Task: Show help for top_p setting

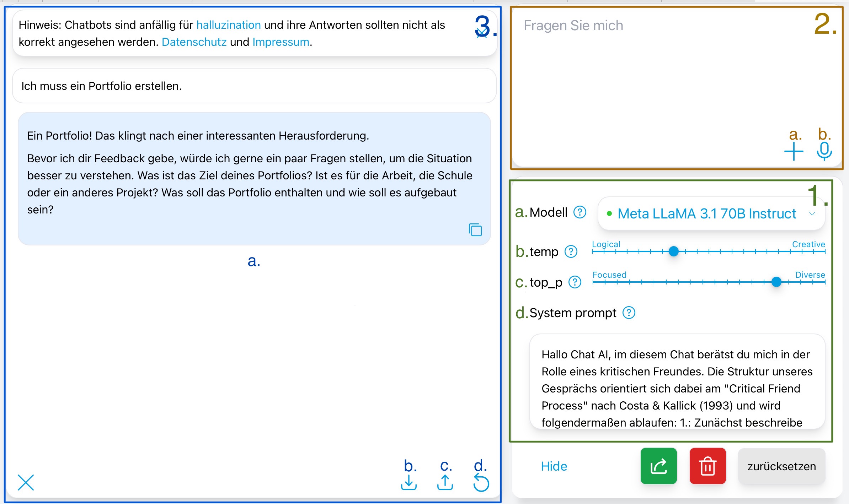Action: point(575,282)
